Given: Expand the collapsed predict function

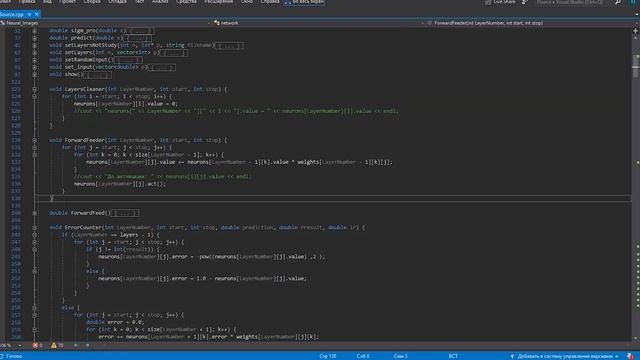Looking at the screenshot, I should click(x=35, y=38).
